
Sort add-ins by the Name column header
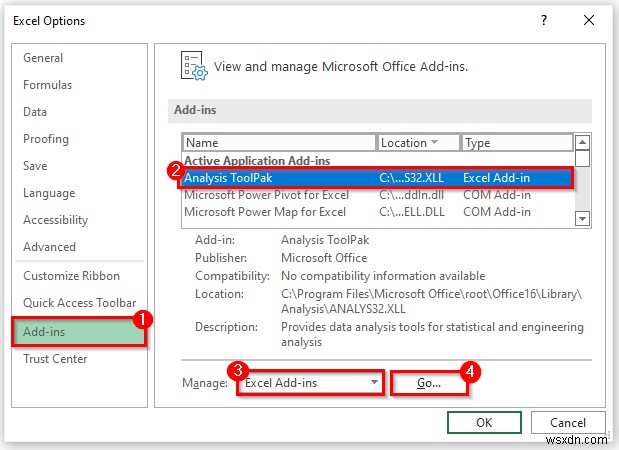(x=279, y=142)
